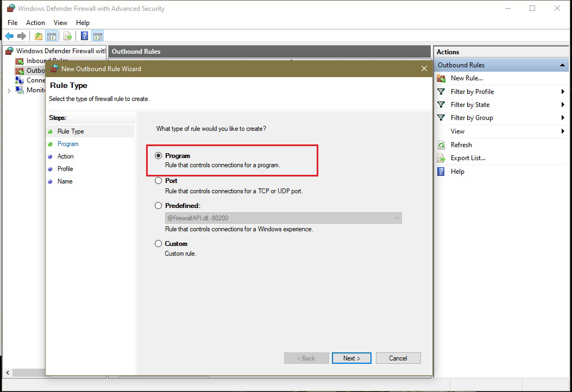Click the left arrow of the tree pane scrollbar
The height and width of the screenshot is (392, 572).
(8, 372)
